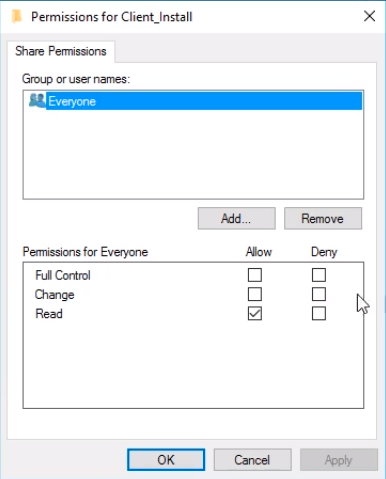Image resolution: width=386 pixels, height=479 pixels.
Task: Confirm with the OK button
Action: click(x=166, y=460)
